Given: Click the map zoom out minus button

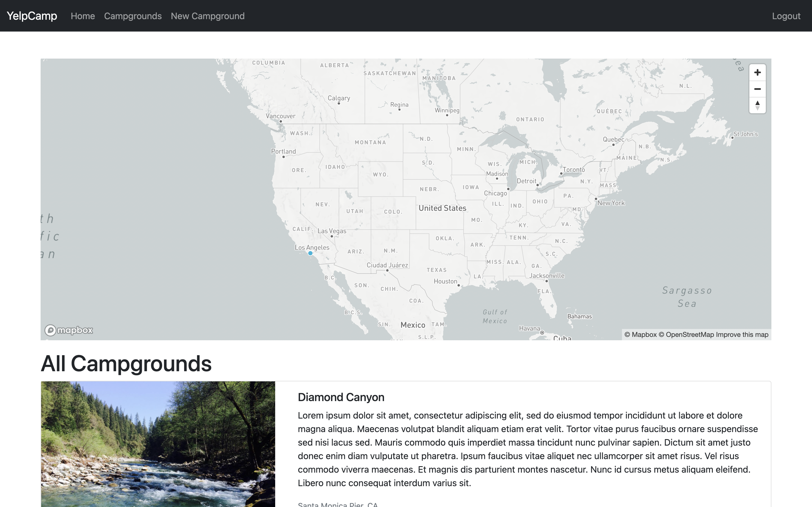Looking at the screenshot, I should click(757, 89).
